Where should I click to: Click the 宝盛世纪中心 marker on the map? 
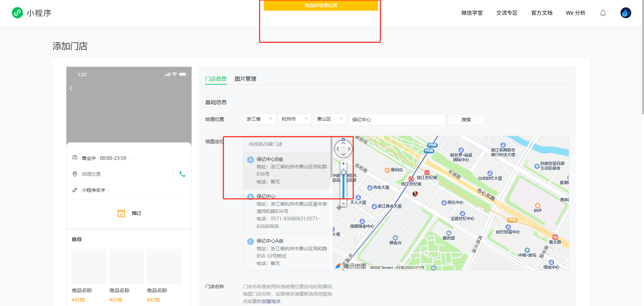click(463, 214)
